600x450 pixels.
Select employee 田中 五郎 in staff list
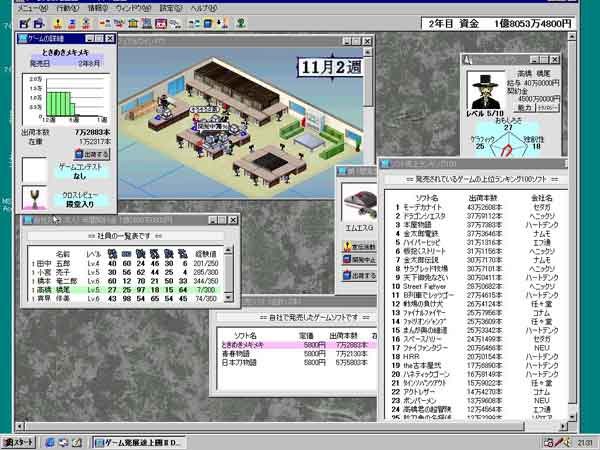click(70, 262)
